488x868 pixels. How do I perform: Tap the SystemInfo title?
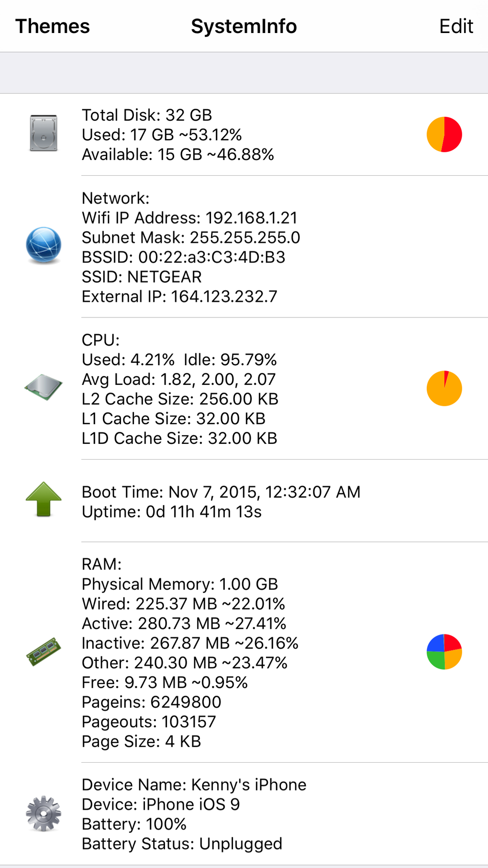(x=244, y=26)
